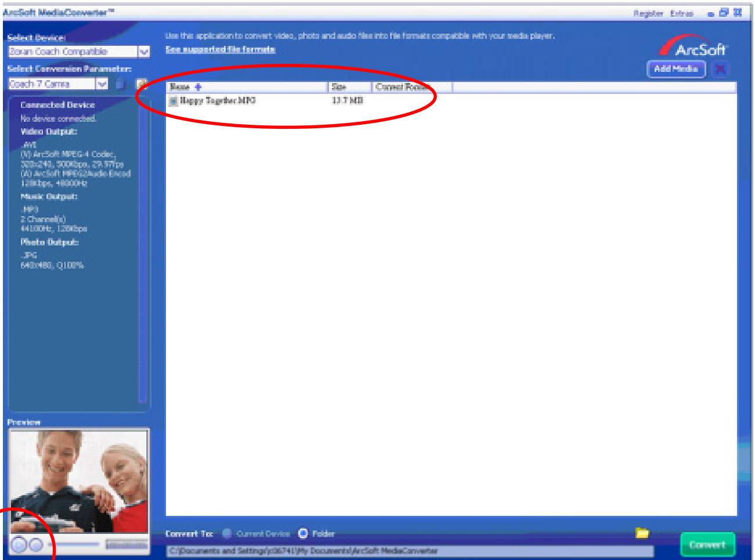Select the 'Happy Together.MPG' file row
The width and height of the screenshot is (755, 560).
pos(451,101)
